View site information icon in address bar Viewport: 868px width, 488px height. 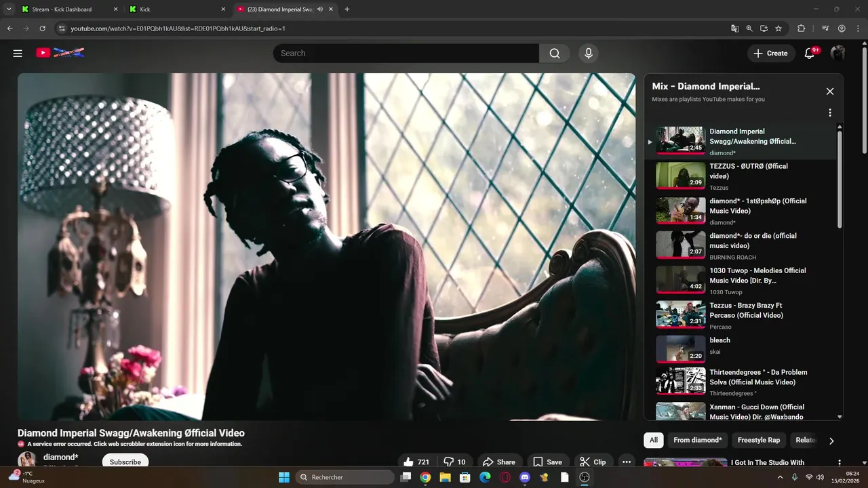click(x=61, y=28)
